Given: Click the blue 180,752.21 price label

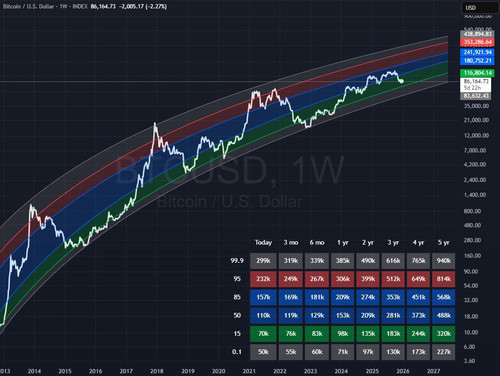Looking at the screenshot, I should tap(477, 61).
